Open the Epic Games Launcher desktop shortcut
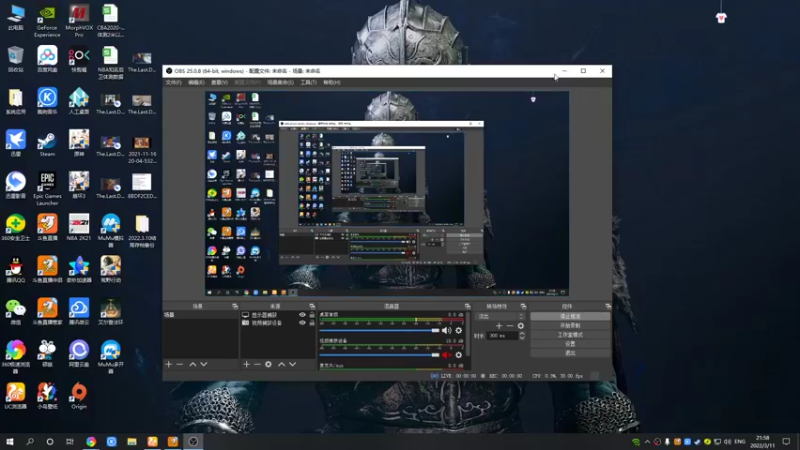The height and width of the screenshot is (450, 800). (x=47, y=189)
